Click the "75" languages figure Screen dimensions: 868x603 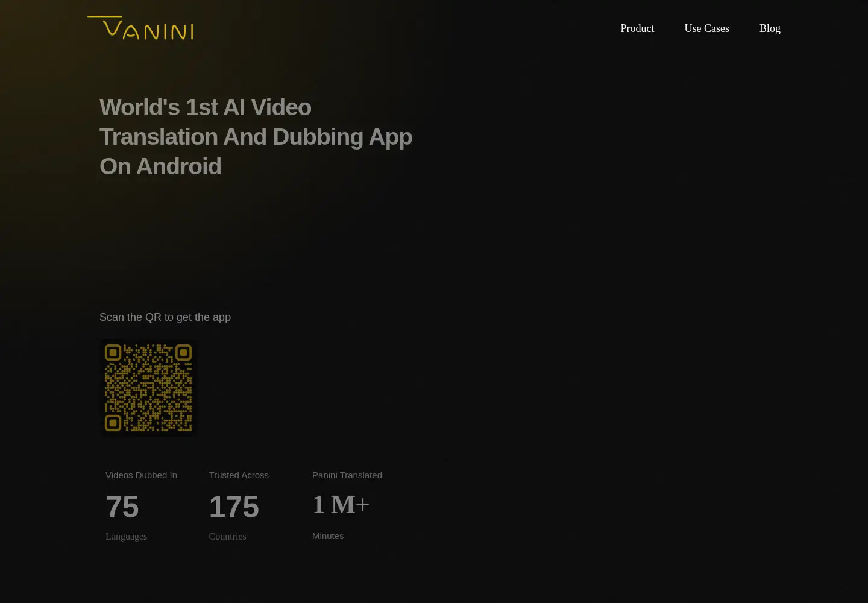click(122, 507)
